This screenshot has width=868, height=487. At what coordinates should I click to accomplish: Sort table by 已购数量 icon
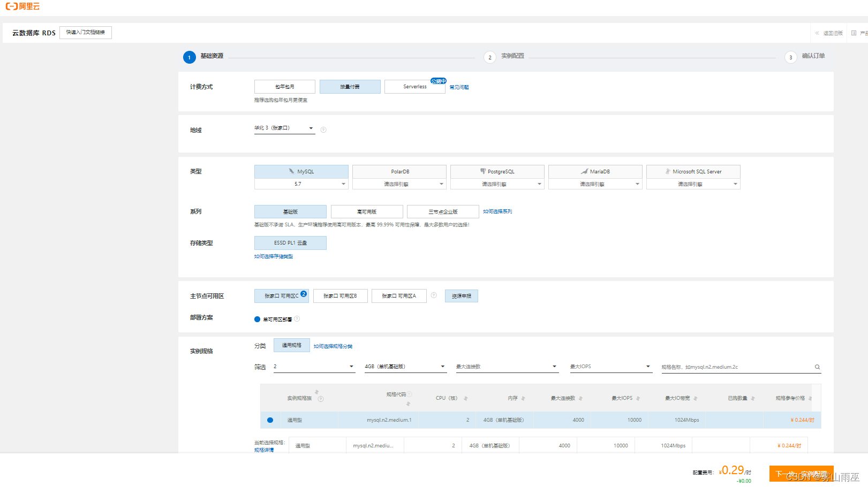click(753, 398)
